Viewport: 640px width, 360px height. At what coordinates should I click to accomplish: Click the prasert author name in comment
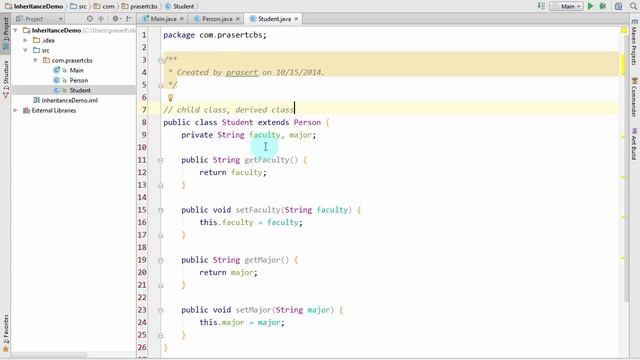coord(242,72)
